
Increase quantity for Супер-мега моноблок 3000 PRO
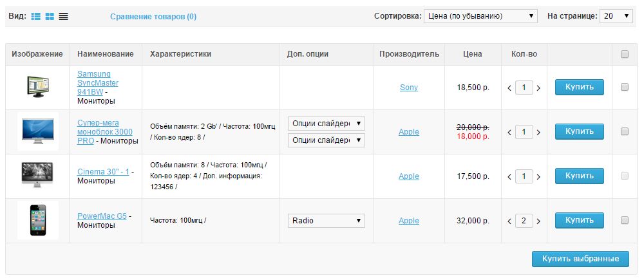point(538,132)
